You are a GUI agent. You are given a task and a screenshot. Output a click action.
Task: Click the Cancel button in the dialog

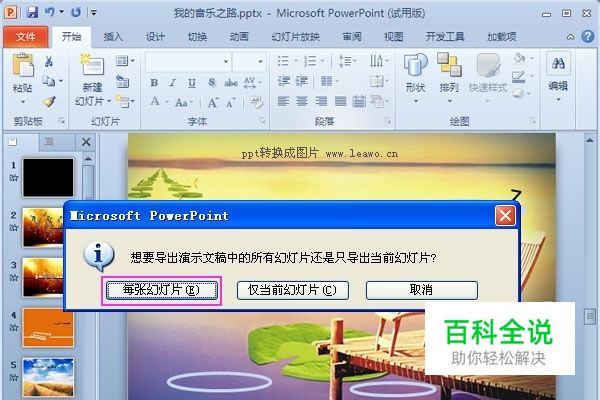coord(422,291)
